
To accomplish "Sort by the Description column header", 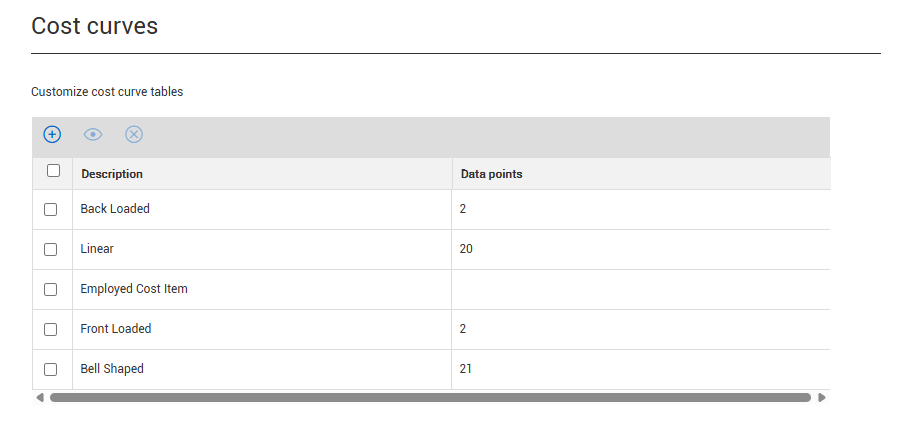I will [x=112, y=174].
